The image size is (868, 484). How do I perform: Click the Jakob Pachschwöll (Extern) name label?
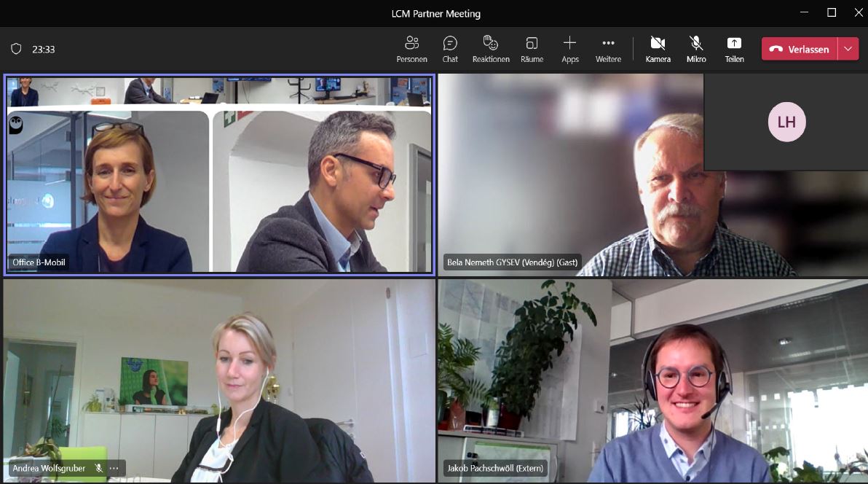(x=495, y=469)
